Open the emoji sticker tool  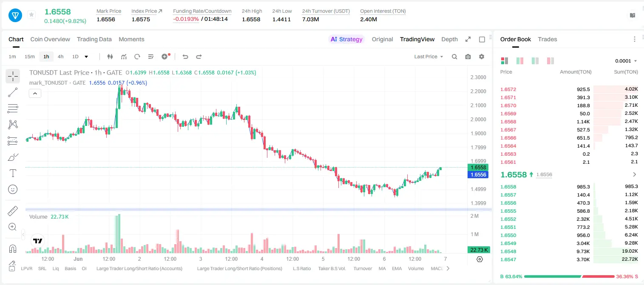pos(13,189)
